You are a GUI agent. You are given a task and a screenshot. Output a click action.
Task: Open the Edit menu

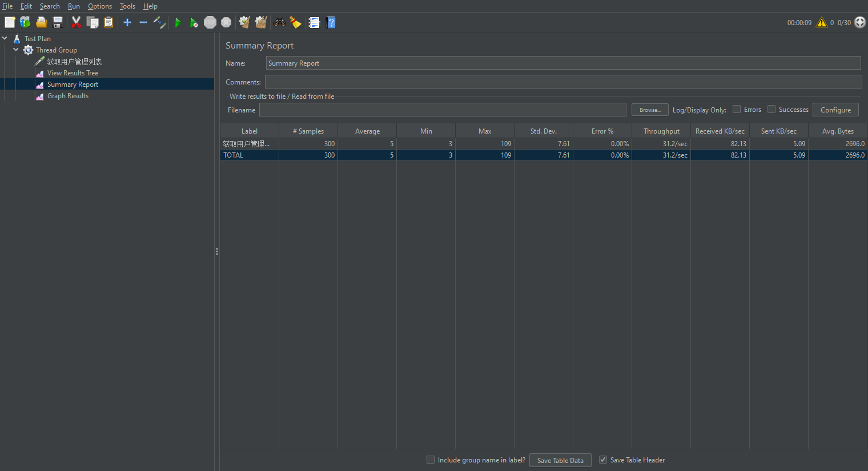click(x=26, y=6)
